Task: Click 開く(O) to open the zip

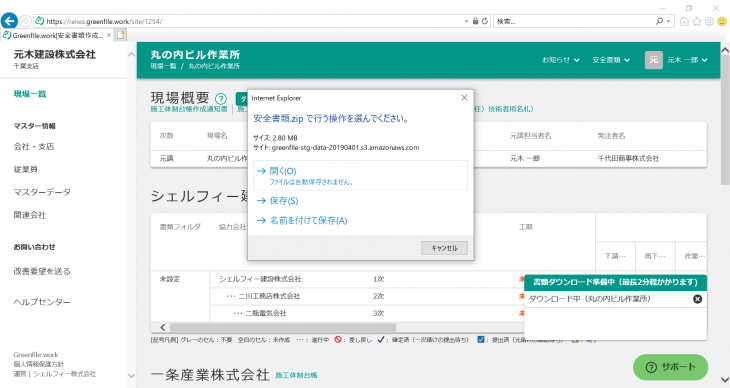Action: click(360, 175)
